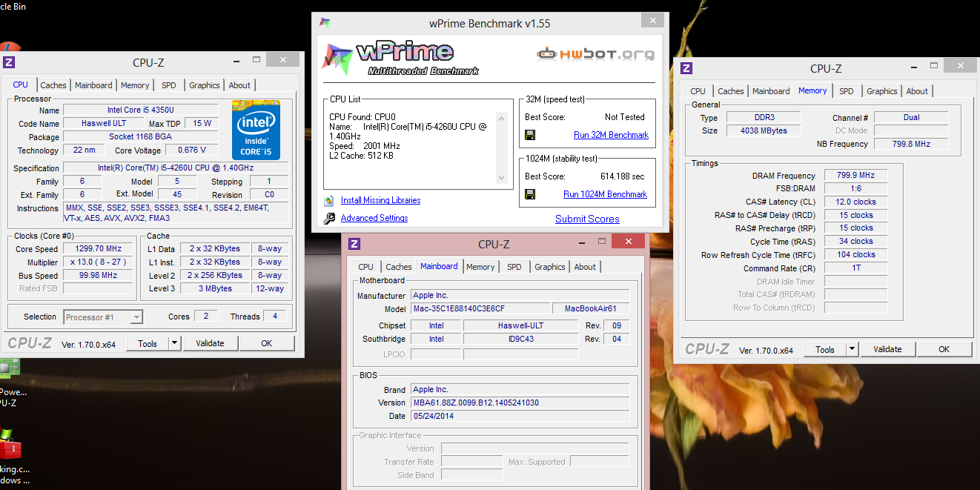
Task: Click icon next to Install Missing Libraries
Action: coord(329,200)
